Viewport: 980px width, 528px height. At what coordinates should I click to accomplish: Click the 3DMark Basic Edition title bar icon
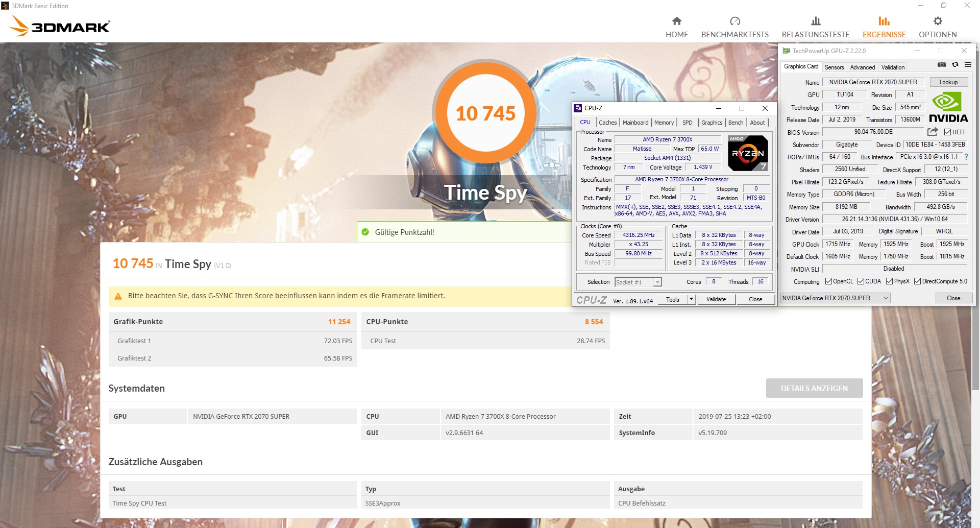[5, 6]
